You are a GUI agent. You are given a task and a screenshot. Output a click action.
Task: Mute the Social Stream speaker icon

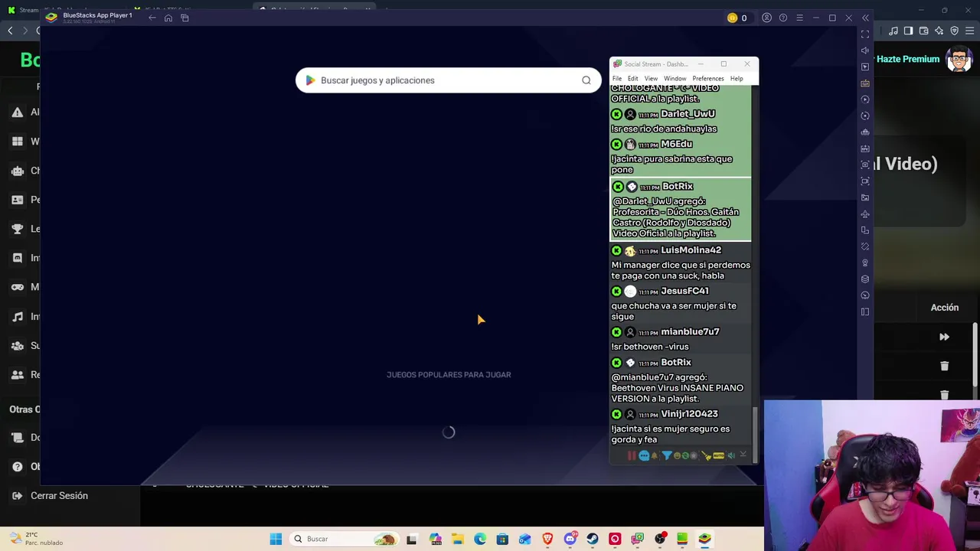click(x=731, y=456)
